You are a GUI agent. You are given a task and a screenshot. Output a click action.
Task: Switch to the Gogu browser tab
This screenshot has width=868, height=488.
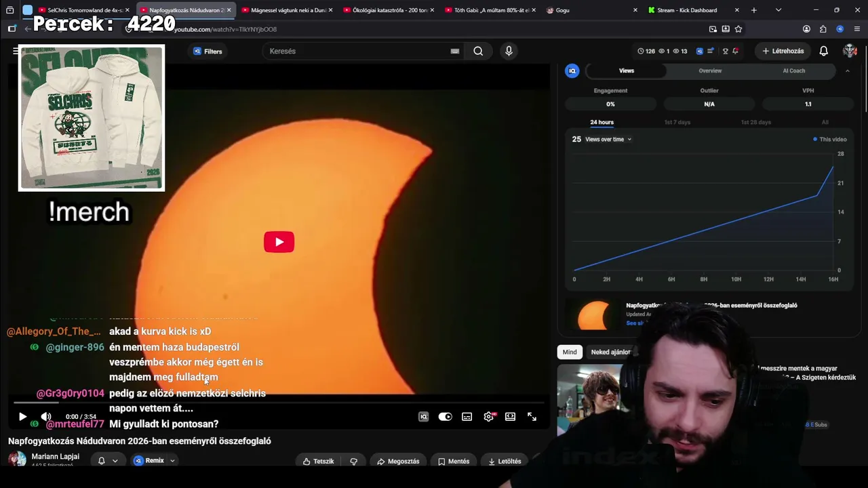(592, 10)
